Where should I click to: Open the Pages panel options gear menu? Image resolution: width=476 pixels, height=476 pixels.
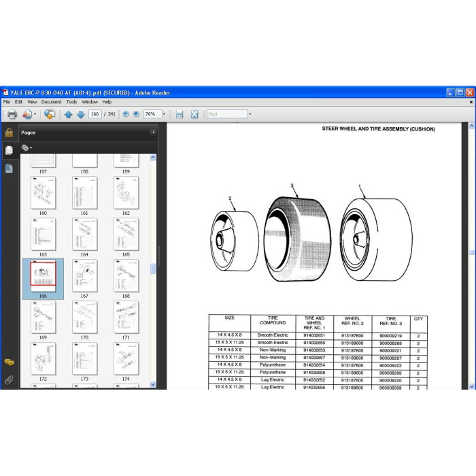pyautogui.click(x=27, y=148)
